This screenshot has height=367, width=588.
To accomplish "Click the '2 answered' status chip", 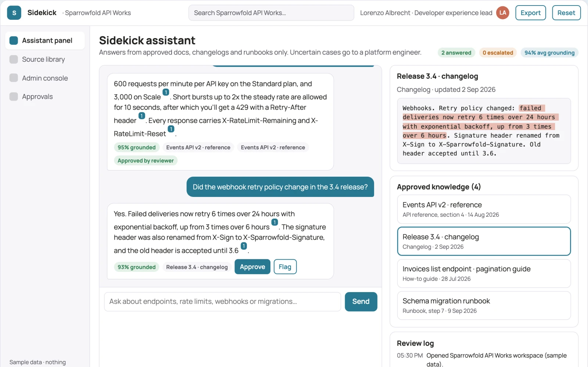I will click(456, 53).
